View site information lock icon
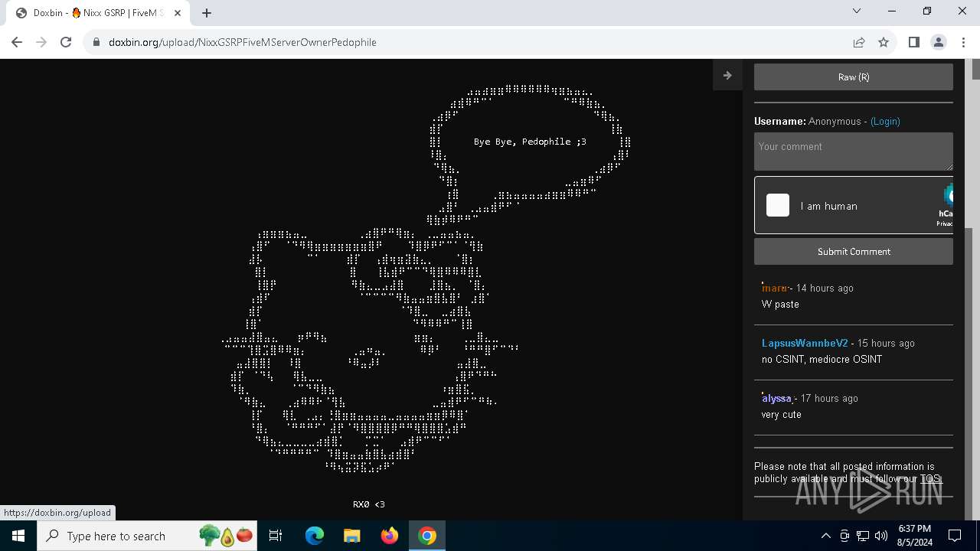Screen dimensions: 980x551 tap(96, 42)
